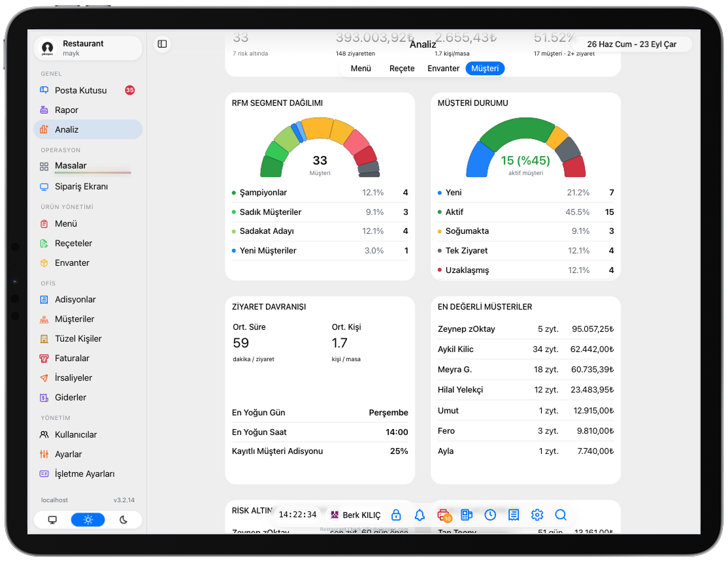
Task: Open Aykil Kilic customer row
Action: [525, 349]
